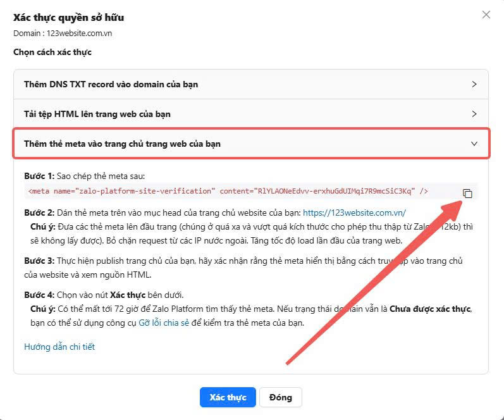This screenshot has width=504, height=420.
Task: Click the 'Domain : 123website.com.vn' text
Action: click(63, 33)
